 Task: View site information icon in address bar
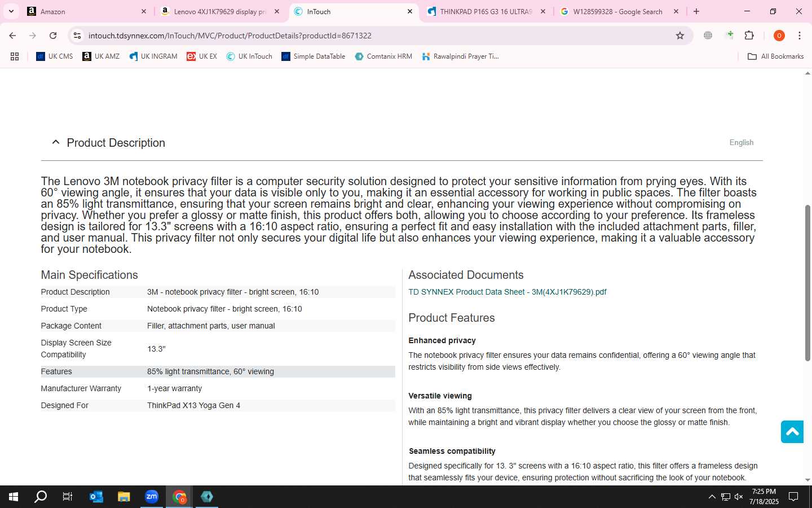(77, 36)
